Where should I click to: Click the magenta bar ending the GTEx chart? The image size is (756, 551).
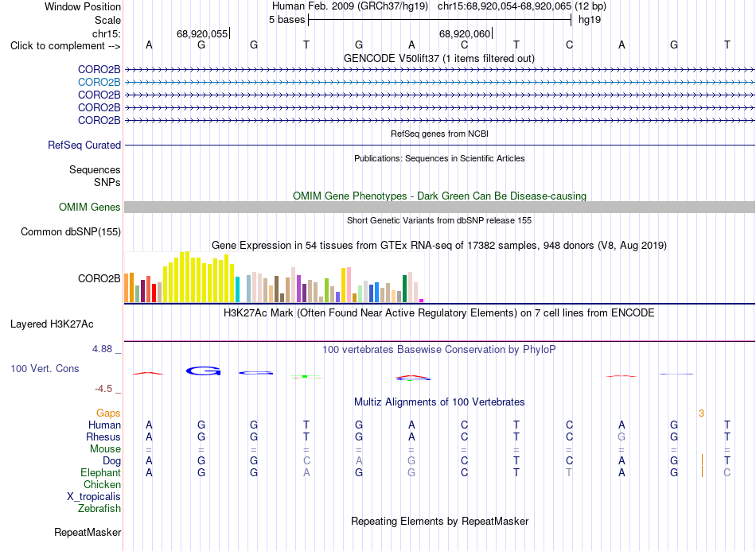click(422, 301)
